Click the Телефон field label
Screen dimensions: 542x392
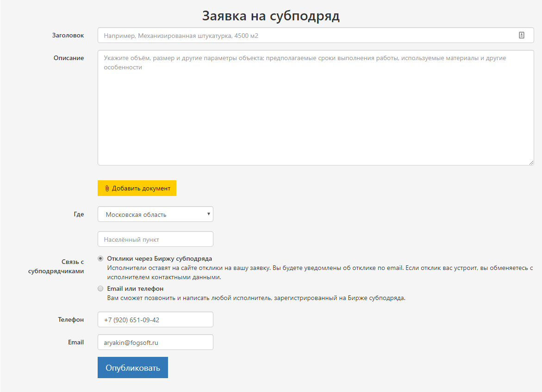pos(71,320)
